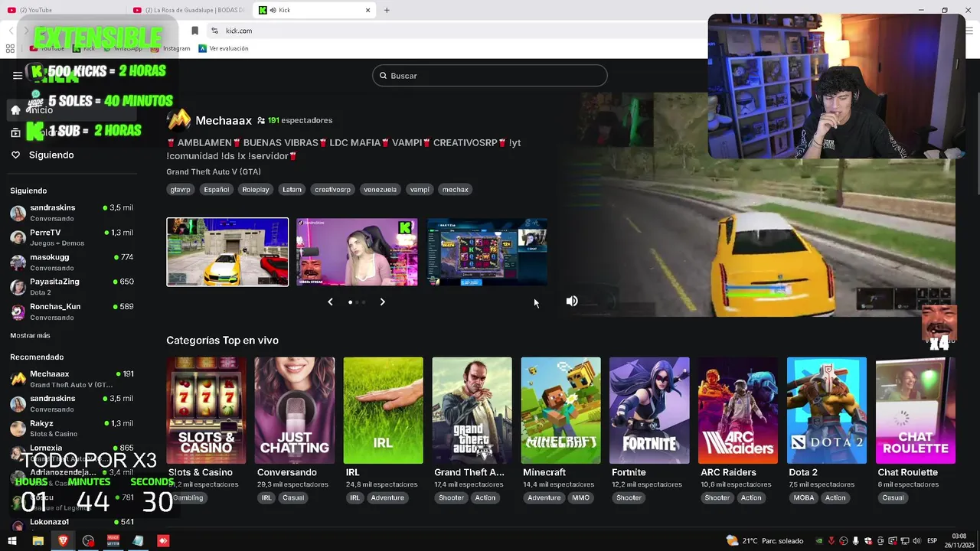Open the apps grid in bookmarks bar

tap(10, 48)
